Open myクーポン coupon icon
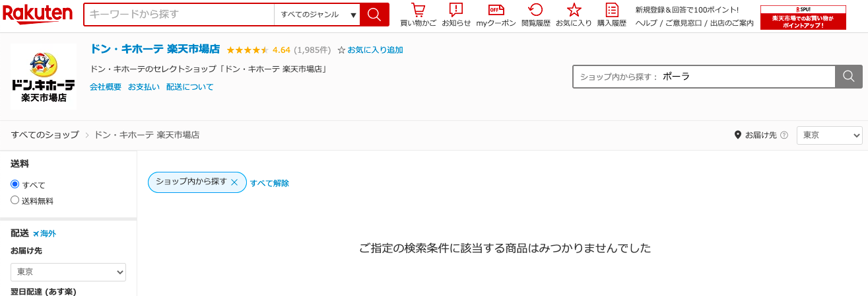The height and width of the screenshot is (296, 868). [x=496, y=15]
